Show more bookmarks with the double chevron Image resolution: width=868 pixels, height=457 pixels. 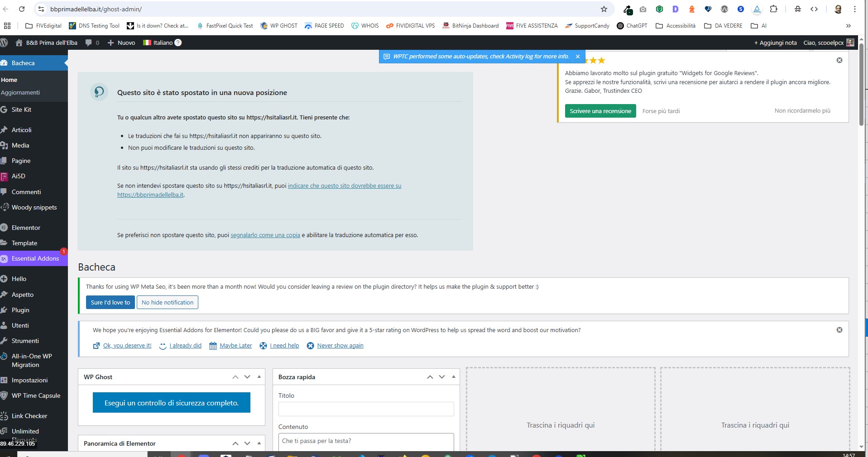848,26
